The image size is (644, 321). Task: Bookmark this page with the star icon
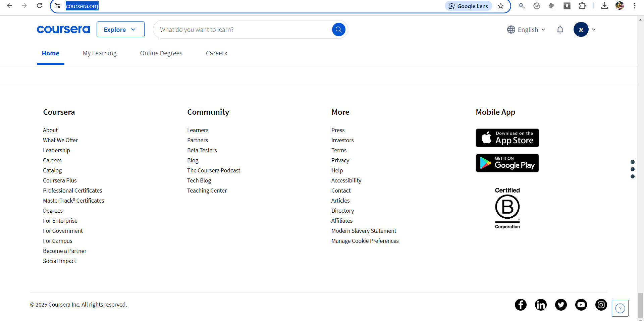click(x=501, y=6)
